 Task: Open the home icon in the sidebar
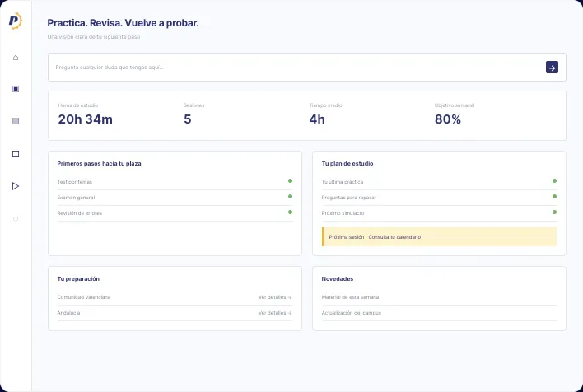click(16, 58)
